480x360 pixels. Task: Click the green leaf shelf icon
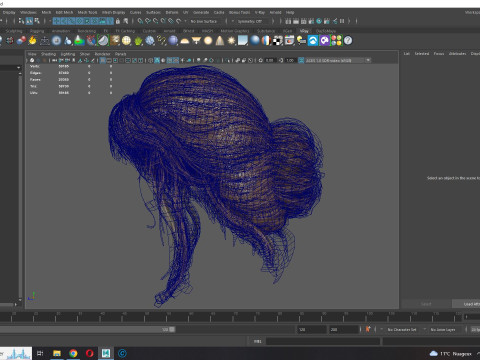pos(138,41)
